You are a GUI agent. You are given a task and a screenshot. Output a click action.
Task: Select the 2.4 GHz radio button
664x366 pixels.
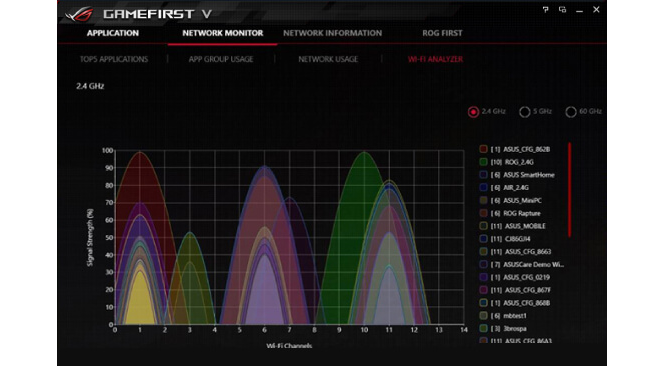[x=473, y=112]
